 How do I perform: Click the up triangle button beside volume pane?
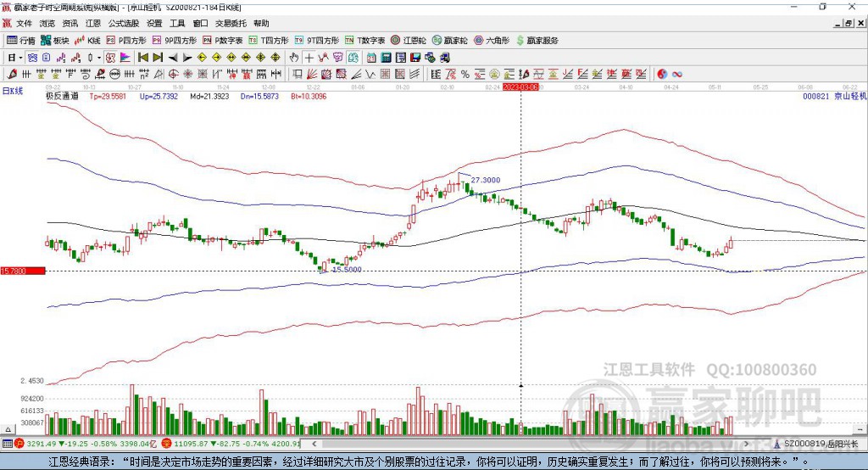click(8, 429)
